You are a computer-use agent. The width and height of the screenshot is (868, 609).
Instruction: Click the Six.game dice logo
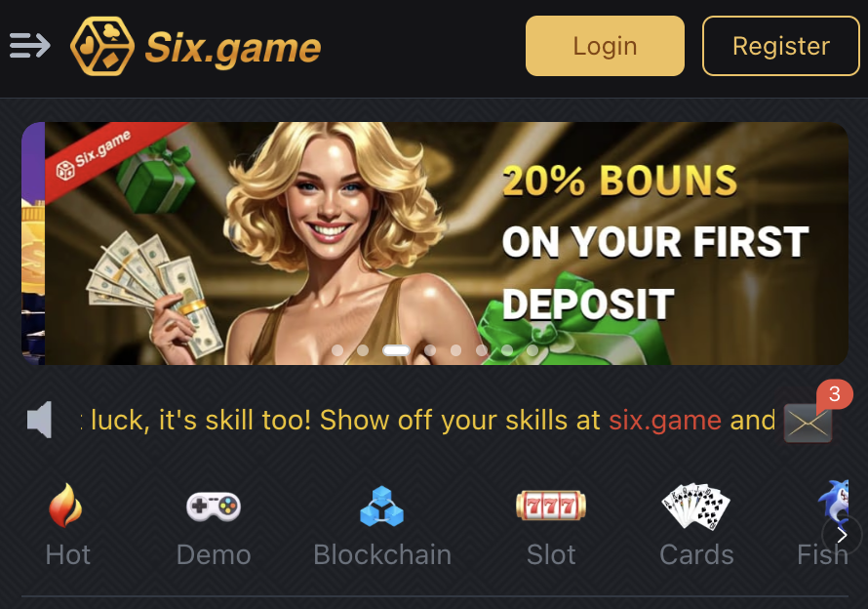pos(102,46)
